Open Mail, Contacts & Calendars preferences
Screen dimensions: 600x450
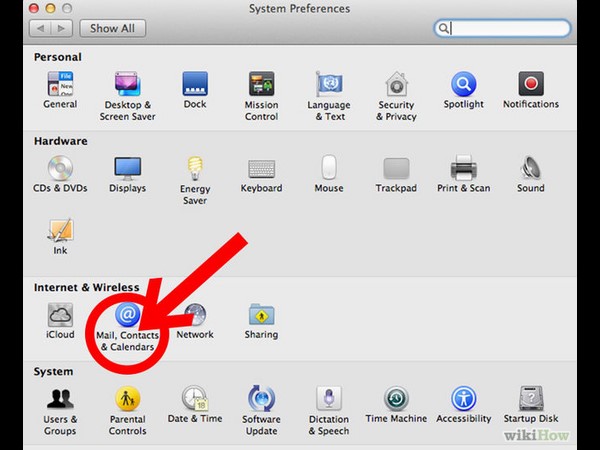(x=127, y=317)
